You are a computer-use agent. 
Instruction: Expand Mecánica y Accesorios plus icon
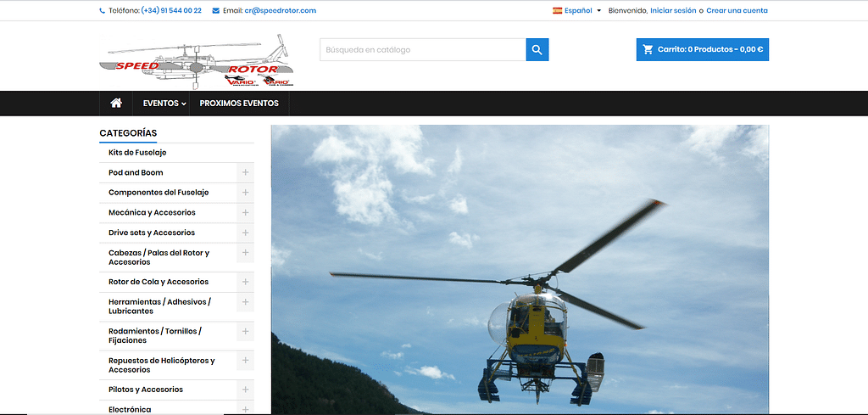coord(245,212)
